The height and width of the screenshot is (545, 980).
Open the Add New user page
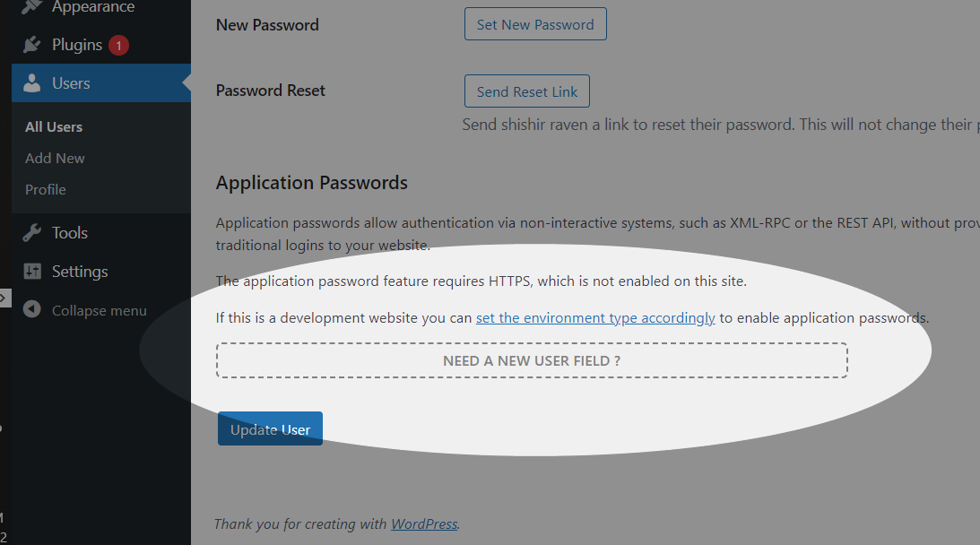54,158
